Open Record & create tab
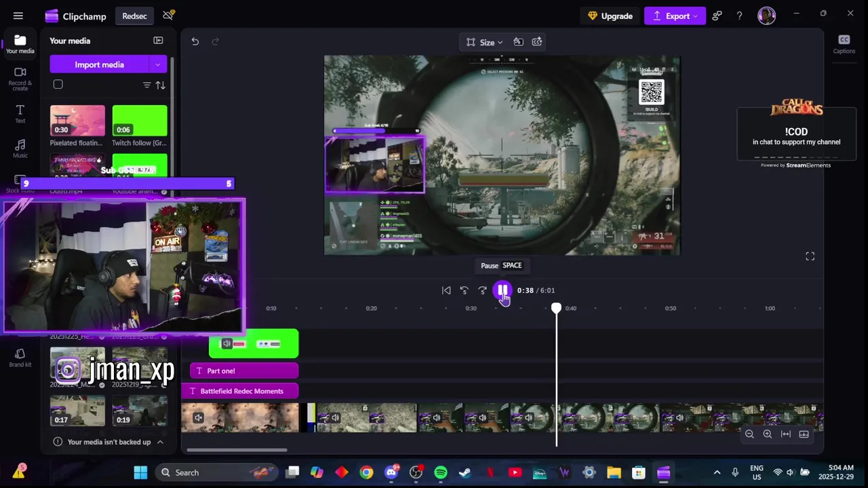The height and width of the screenshot is (488, 868). coord(20,79)
